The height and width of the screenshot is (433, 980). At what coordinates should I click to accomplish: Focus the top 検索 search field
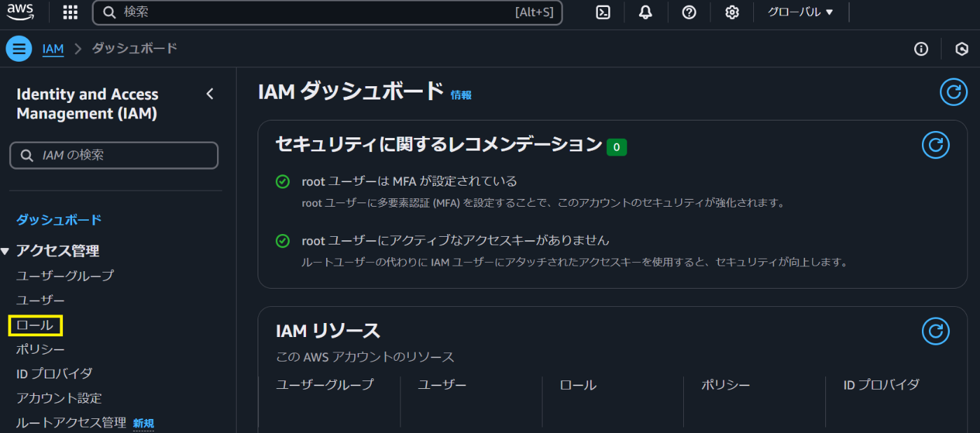tap(328, 13)
